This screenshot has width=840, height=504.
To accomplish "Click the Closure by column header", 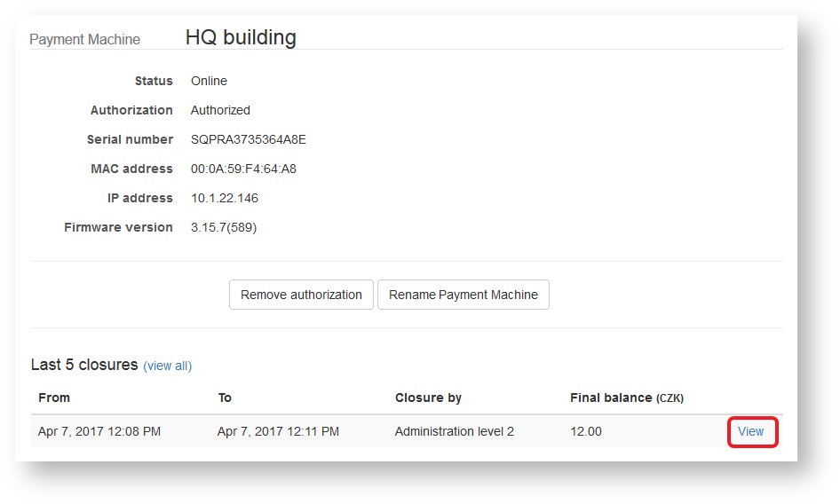I will point(428,398).
